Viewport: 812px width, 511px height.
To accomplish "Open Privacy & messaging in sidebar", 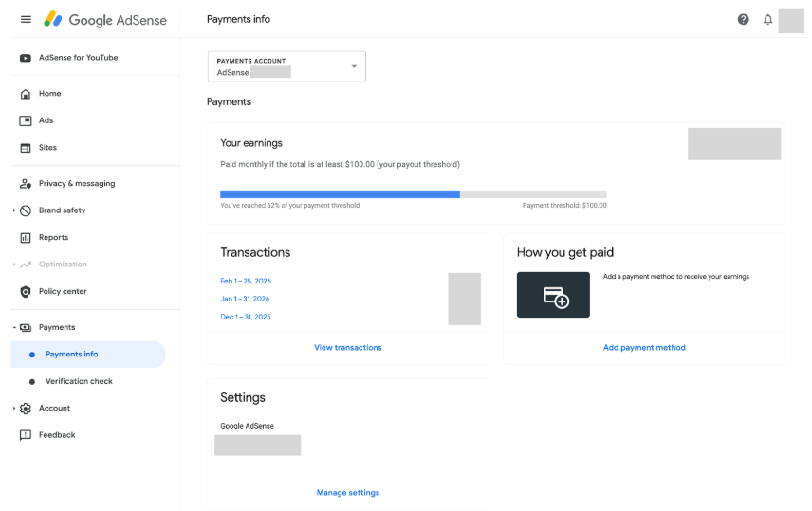I will (77, 184).
